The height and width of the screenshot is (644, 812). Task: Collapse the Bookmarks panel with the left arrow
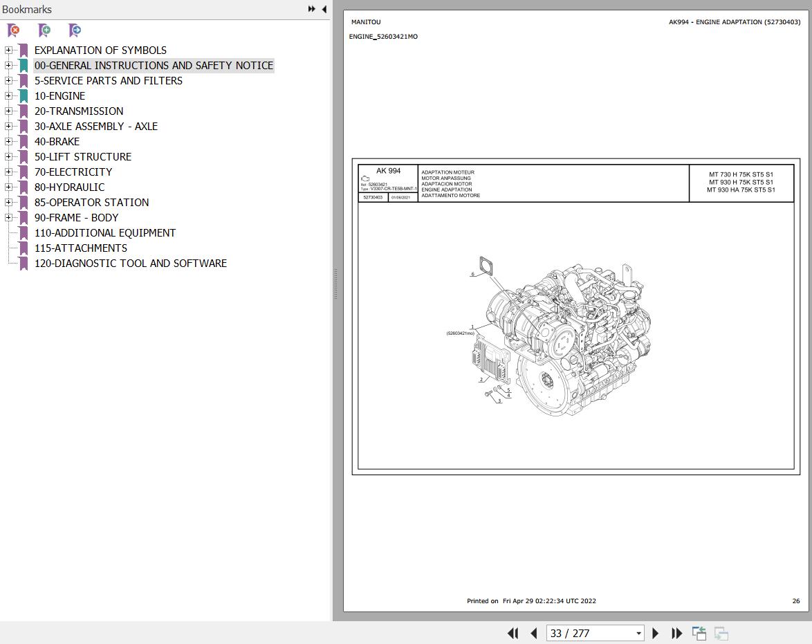[x=324, y=9]
